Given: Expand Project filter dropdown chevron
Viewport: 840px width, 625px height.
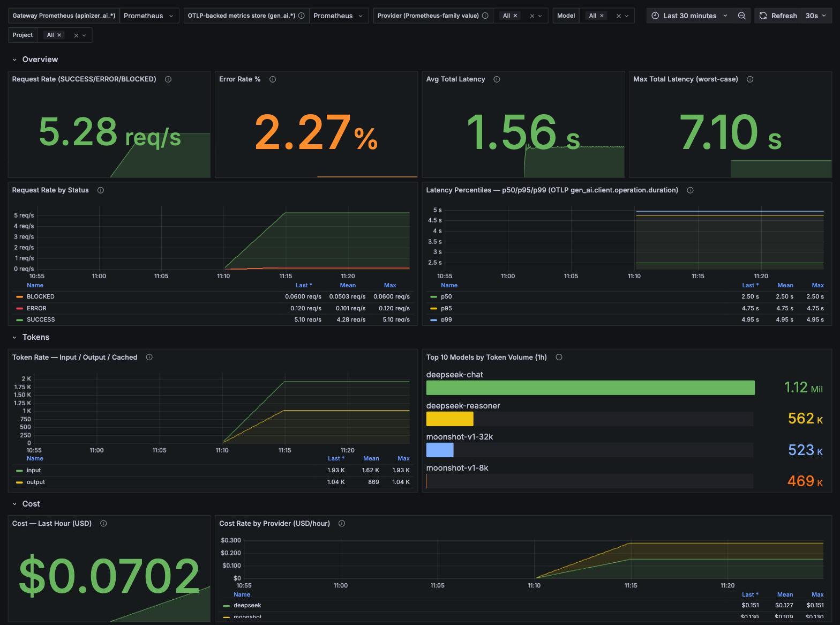Looking at the screenshot, I should [84, 35].
